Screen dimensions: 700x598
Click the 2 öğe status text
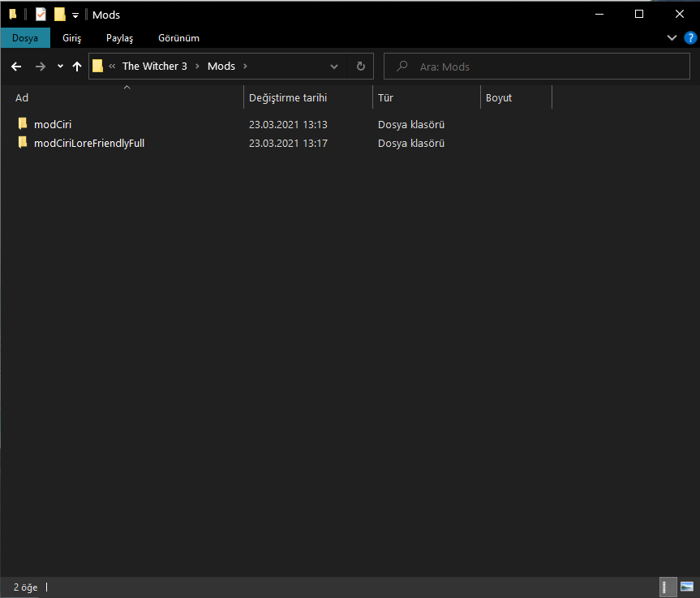coord(25,587)
